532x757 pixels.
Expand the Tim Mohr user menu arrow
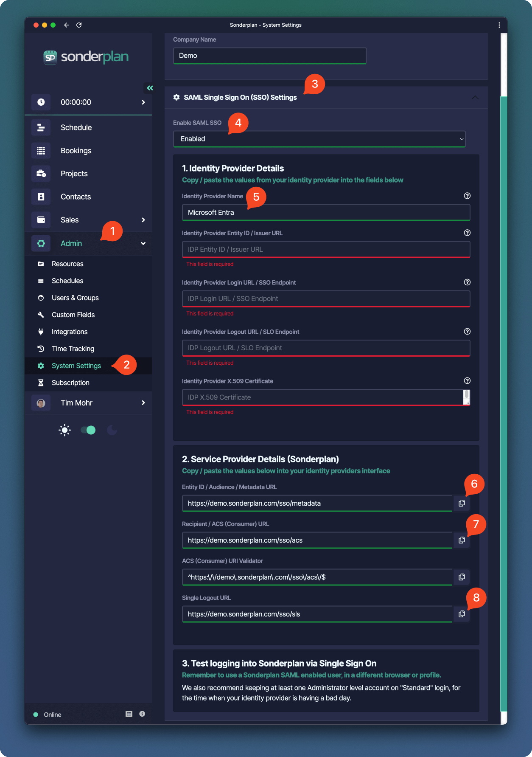coord(143,403)
